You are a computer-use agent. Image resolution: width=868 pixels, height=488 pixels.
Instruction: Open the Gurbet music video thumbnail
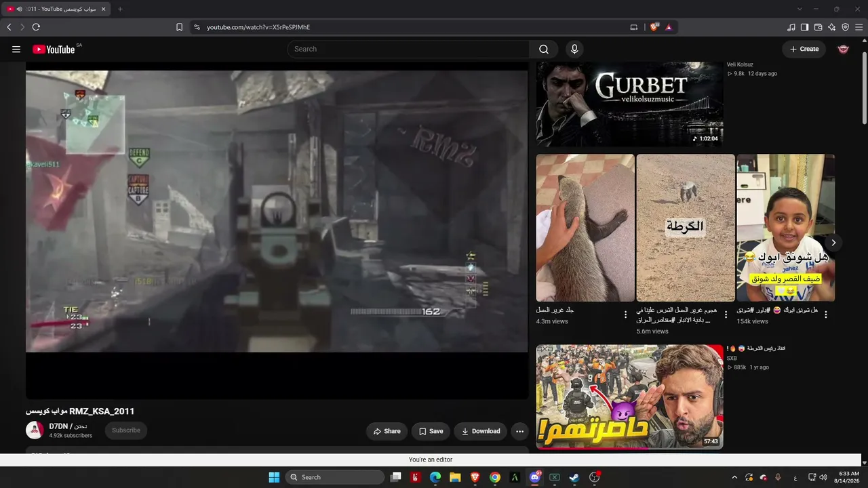coord(630,104)
